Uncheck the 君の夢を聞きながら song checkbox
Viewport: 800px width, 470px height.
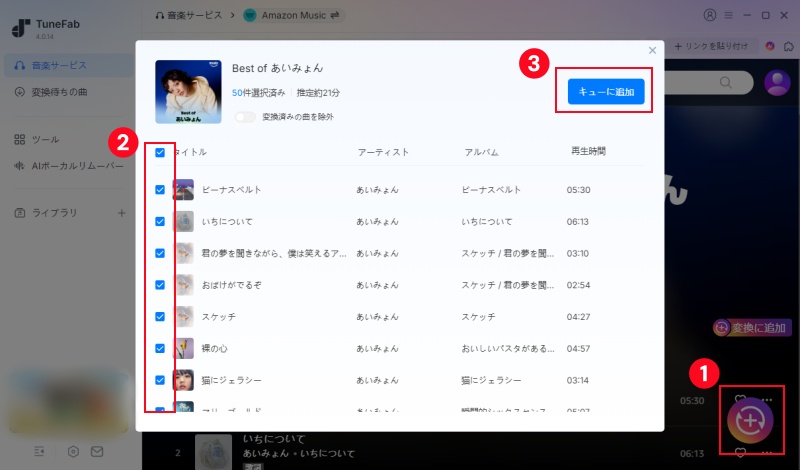[x=160, y=253]
